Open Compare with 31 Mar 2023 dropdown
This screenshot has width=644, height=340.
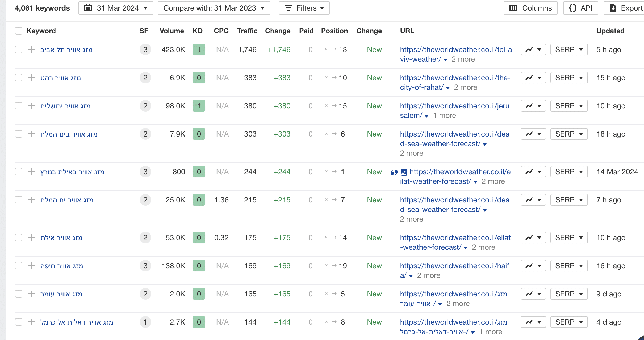pos(214,8)
